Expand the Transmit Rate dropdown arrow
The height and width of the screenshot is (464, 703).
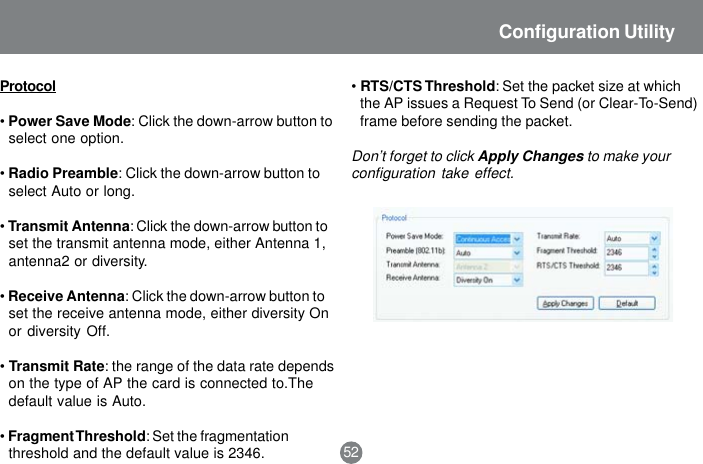[x=654, y=238]
